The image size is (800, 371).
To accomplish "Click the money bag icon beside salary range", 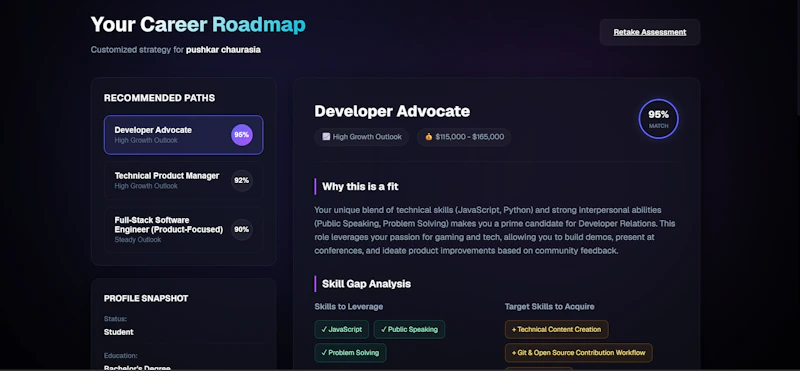I will 429,137.
